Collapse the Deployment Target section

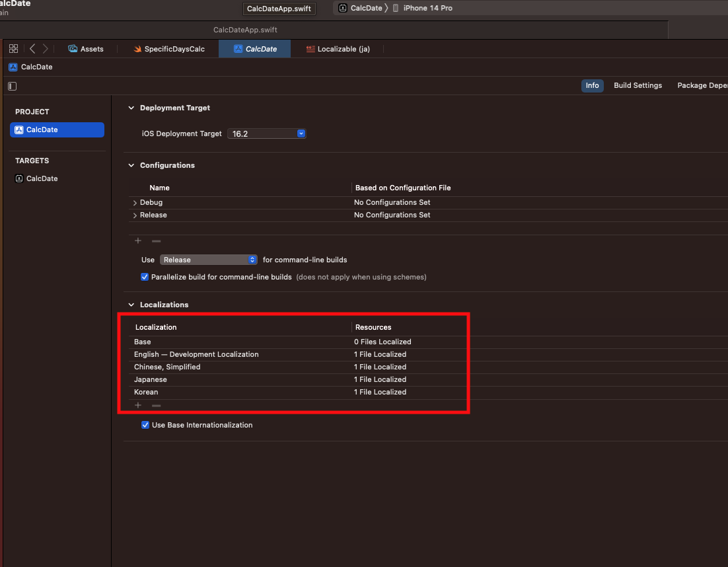click(131, 108)
